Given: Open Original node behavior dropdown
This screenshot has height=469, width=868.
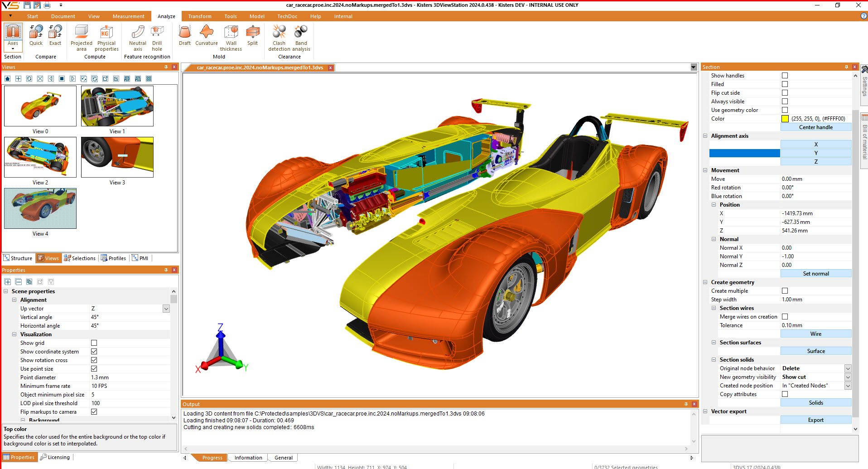Looking at the screenshot, I should pos(848,368).
